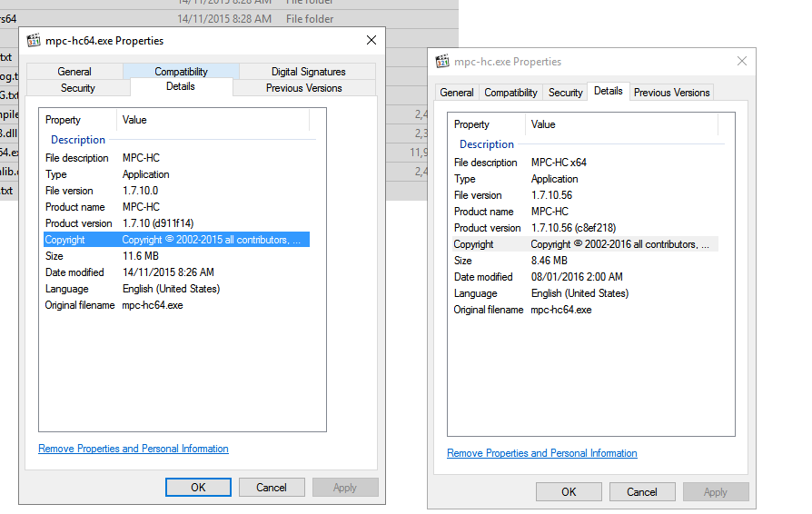This screenshot has width=812, height=514.
Task: Select Language row in mpc-hc64.exe window
Action: 176,289
